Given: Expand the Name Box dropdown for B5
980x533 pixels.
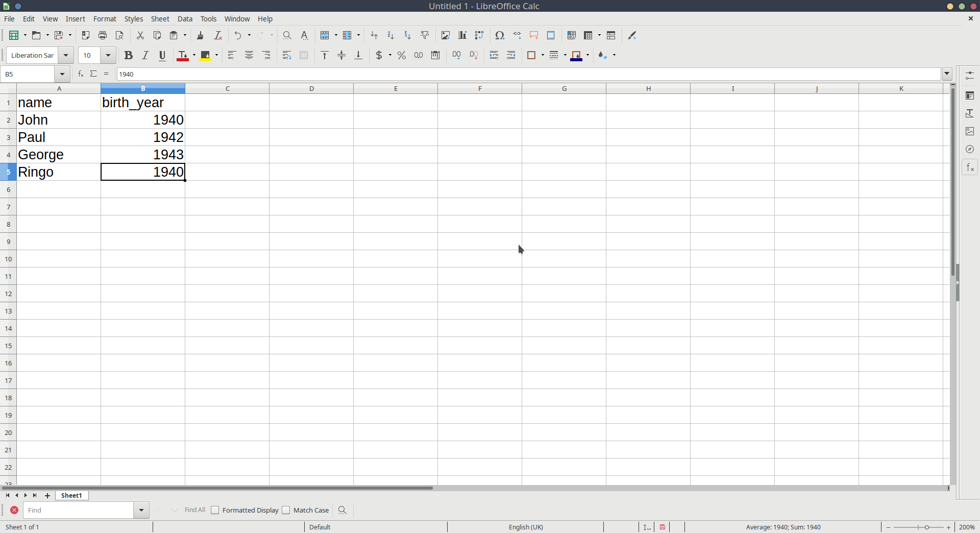Looking at the screenshot, I should 62,74.
